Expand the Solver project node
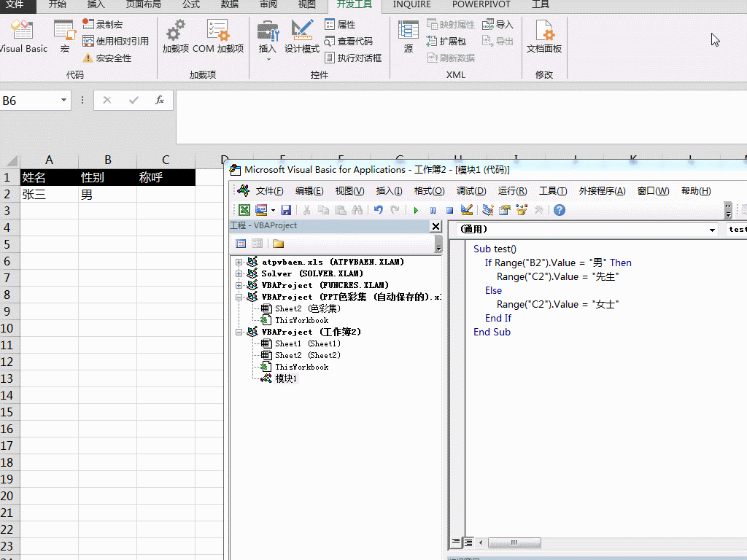The height and width of the screenshot is (560, 747). [239, 274]
